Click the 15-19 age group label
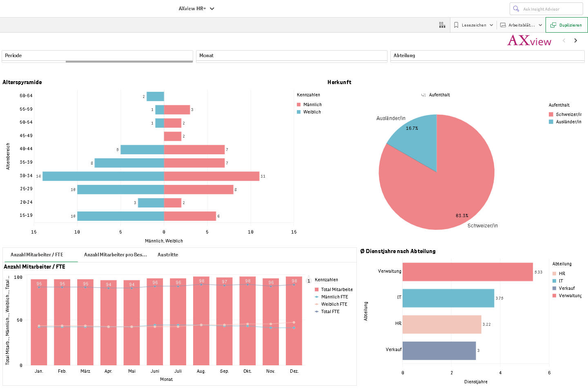The height and width of the screenshot is (389, 588). click(26, 216)
